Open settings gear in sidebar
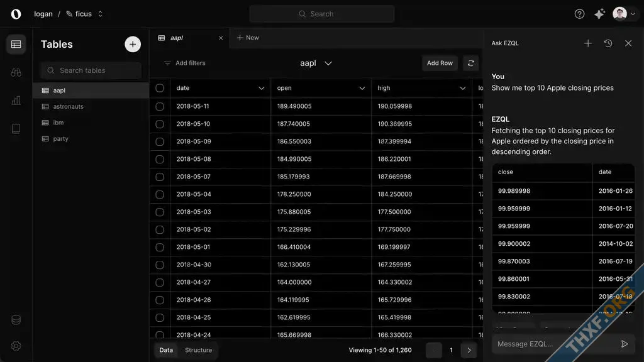This screenshot has height=362, width=644. coord(16,346)
